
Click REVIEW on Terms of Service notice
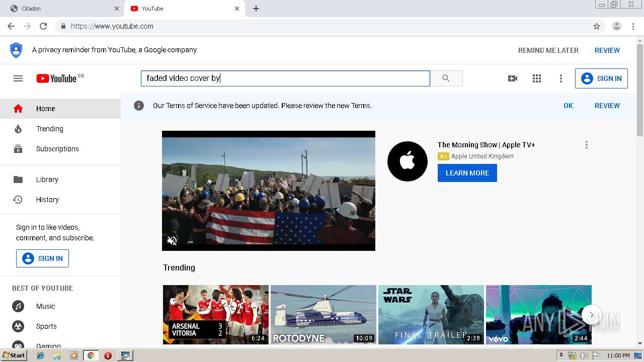point(607,106)
